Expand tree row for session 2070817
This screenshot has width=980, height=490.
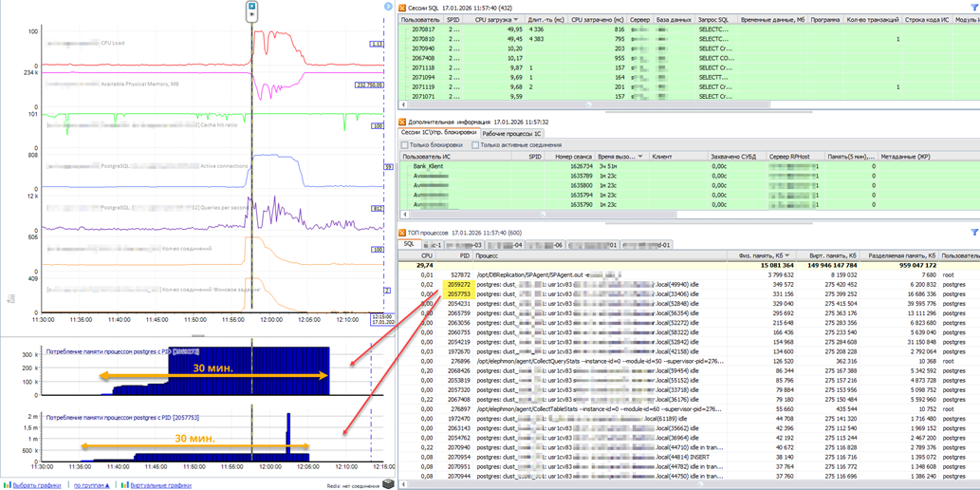tap(405, 30)
